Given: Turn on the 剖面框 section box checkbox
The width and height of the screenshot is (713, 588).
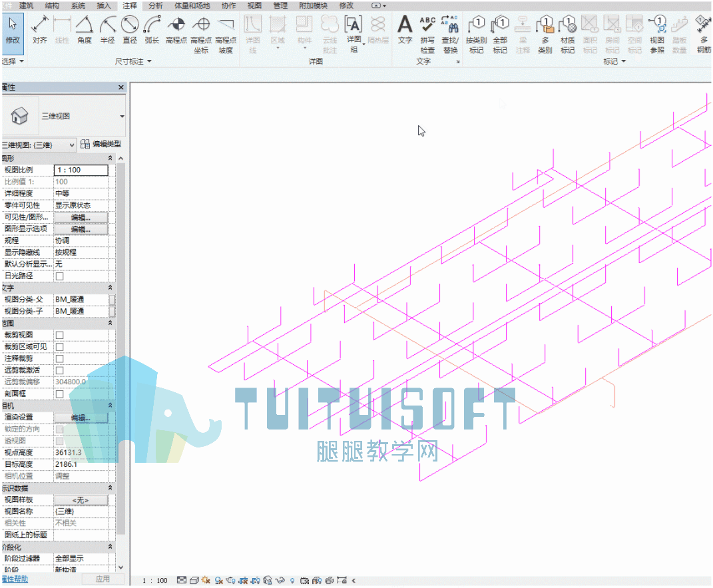Looking at the screenshot, I should (x=59, y=394).
